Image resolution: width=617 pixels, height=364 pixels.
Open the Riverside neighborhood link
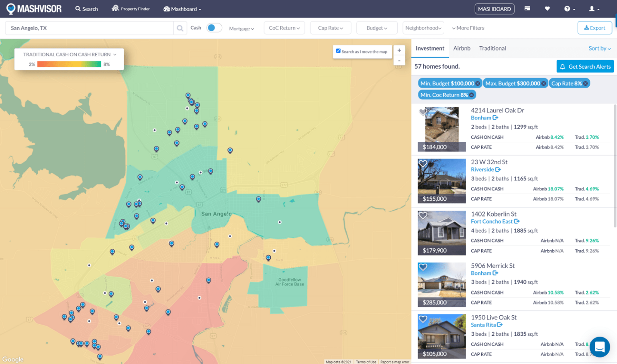pos(483,169)
